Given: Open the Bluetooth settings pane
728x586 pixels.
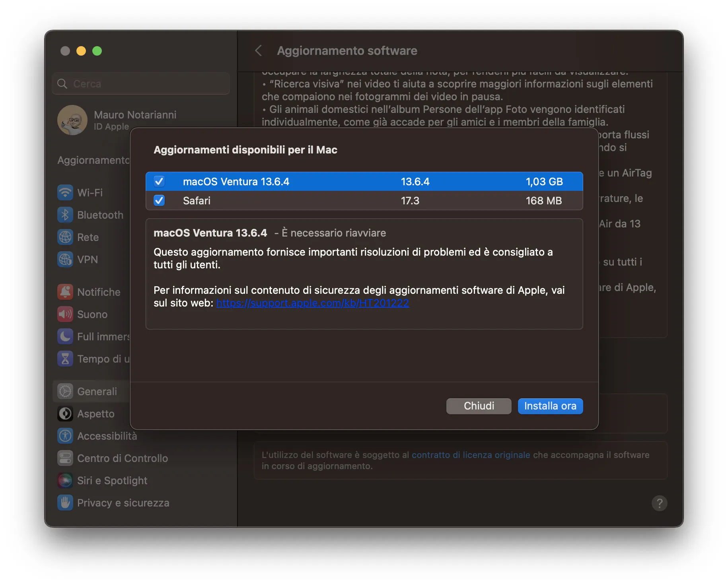Looking at the screenshot, I should click(x=100, y=215).
